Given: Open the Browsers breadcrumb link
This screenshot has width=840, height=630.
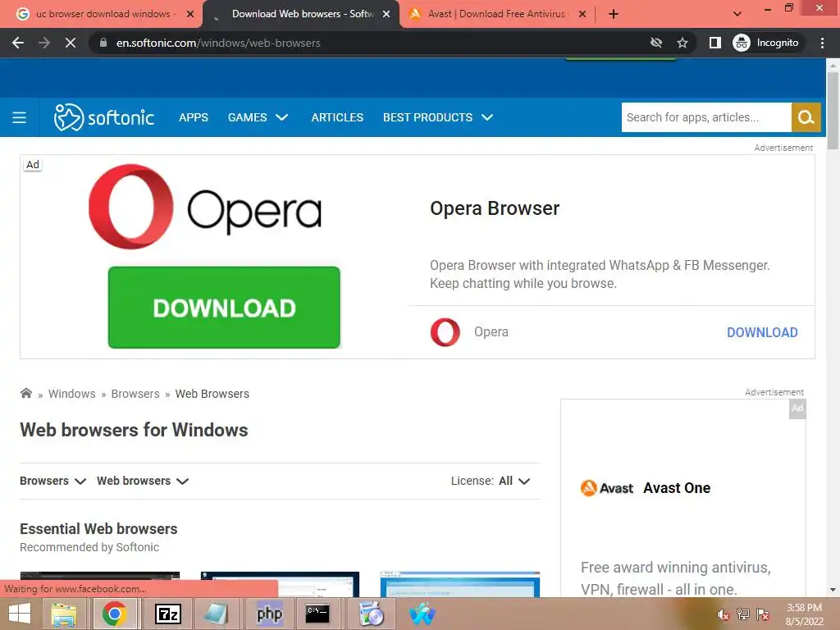Looking at the screenshot, I should click(135, 394).
